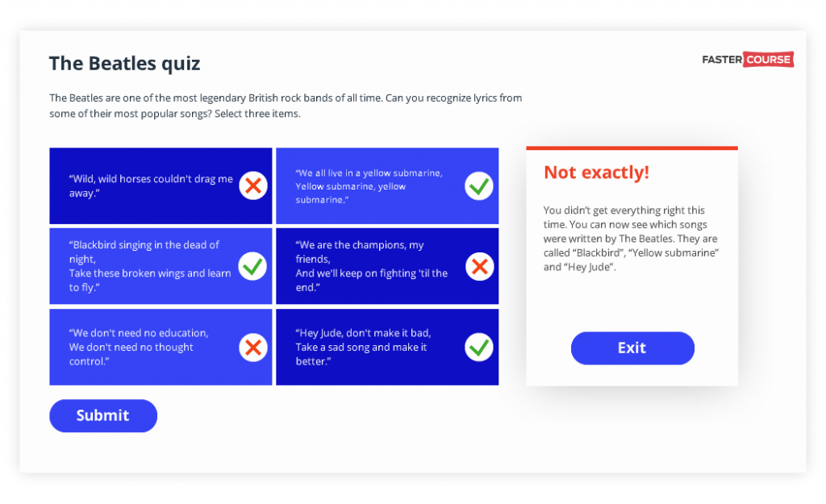Click the red X beside the no education lyric
The image size is (826, 504).
click(x=252, y=348)
